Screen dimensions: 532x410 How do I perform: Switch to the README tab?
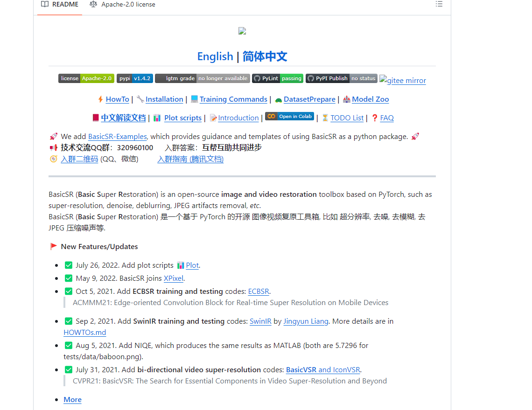(x=60, y=5)
